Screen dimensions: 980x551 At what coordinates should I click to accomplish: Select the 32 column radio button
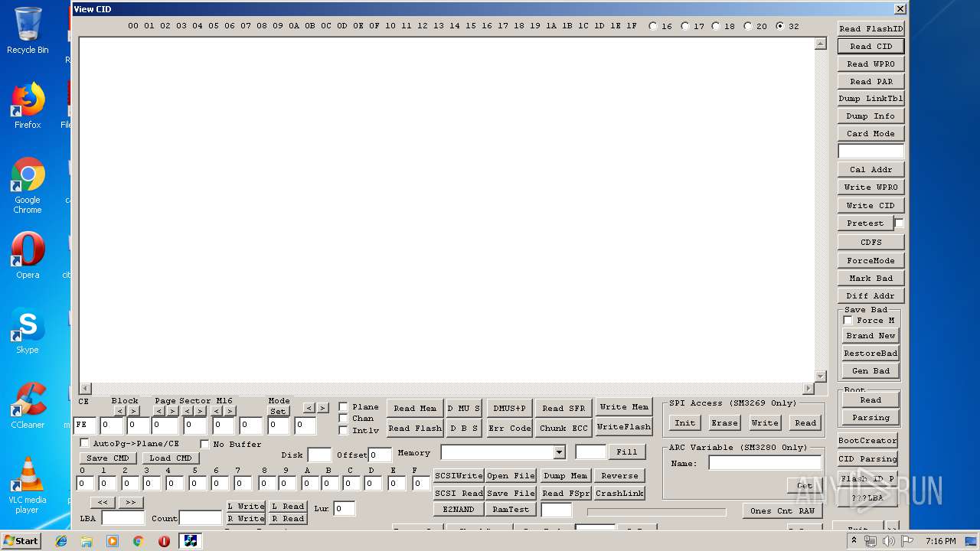tap(780, 26)
